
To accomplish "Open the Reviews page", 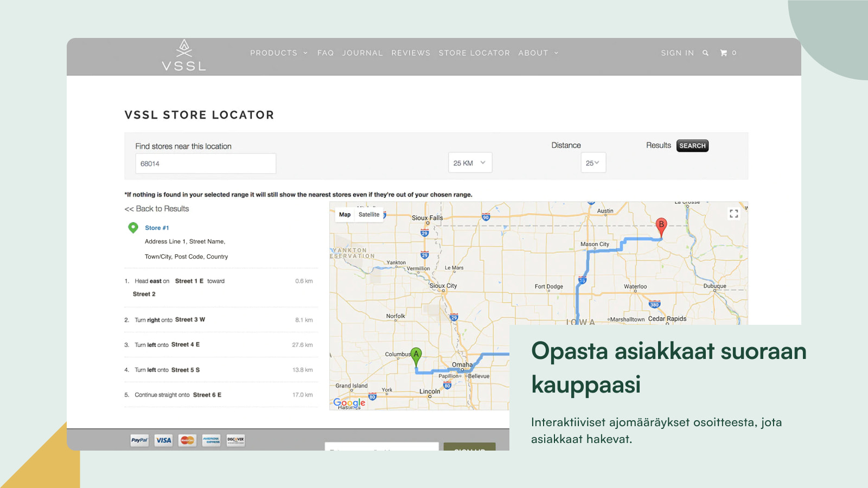I will point(411,53).
